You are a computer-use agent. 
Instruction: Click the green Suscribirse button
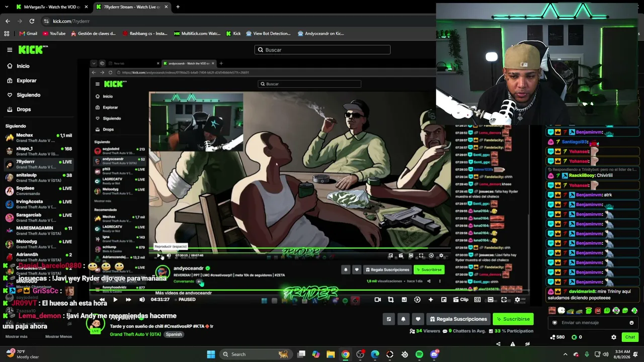tap(513, 319)
